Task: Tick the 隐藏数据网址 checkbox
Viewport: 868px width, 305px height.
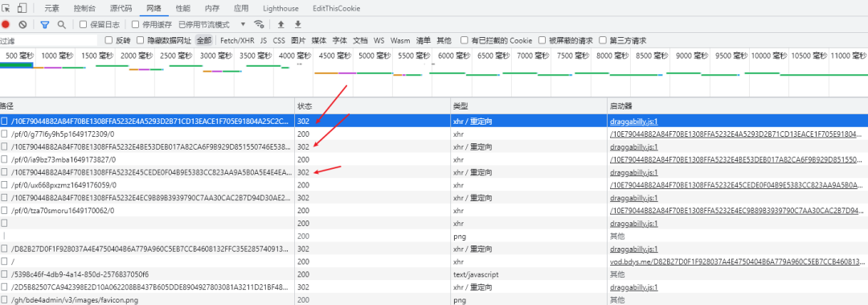Action: [140, 40]
